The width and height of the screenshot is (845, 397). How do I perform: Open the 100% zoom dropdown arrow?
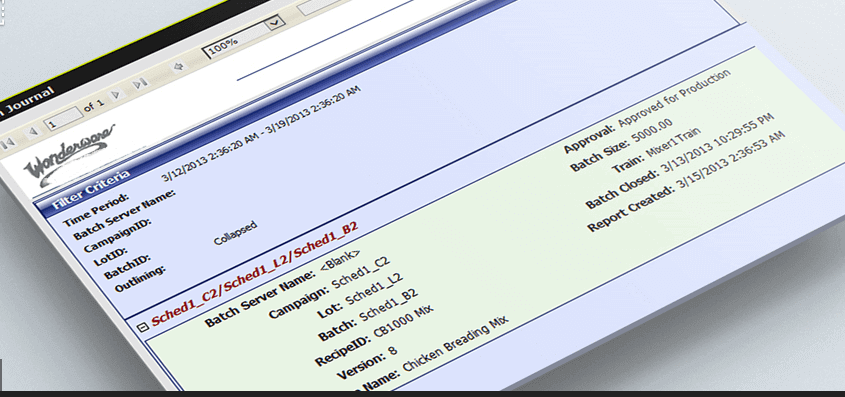coord(275,23)
